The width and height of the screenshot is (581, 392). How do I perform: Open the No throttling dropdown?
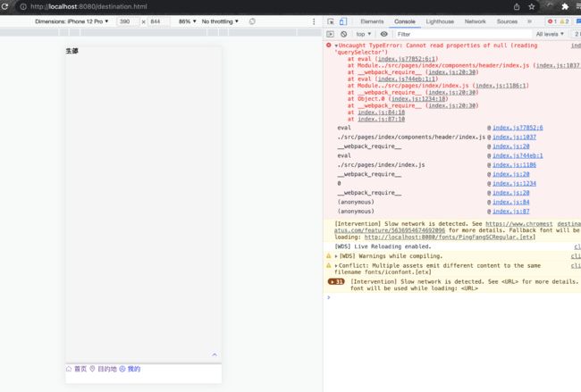pyautogui.click(x=222, y=21)
